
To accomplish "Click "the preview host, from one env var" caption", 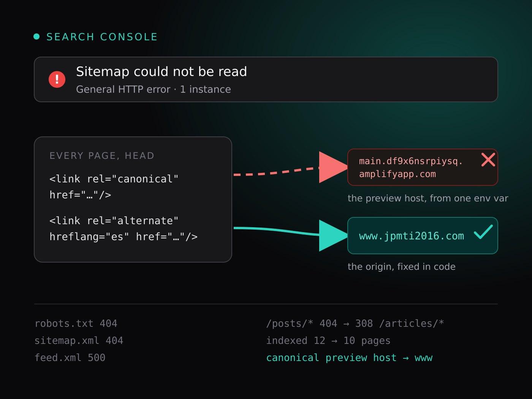I will point(428,198).
